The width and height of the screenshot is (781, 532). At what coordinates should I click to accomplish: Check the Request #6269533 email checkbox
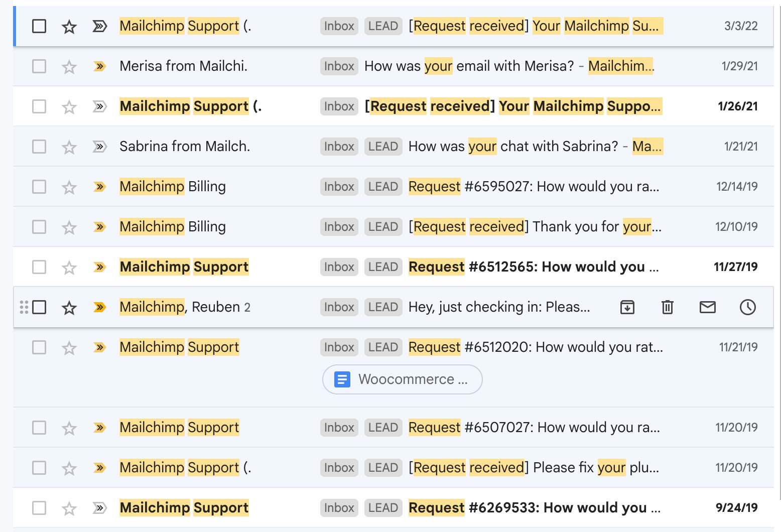point(39,507)
